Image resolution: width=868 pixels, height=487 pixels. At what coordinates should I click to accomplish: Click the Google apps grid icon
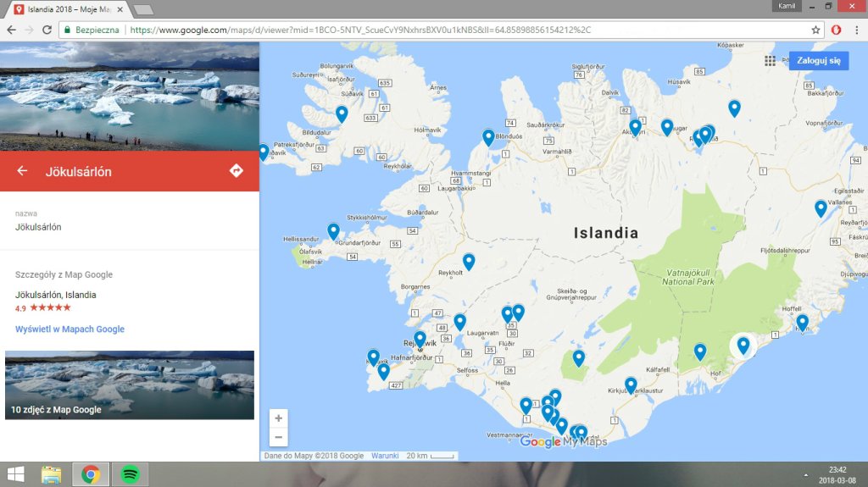pyautogui.click(x=770, y=61)
